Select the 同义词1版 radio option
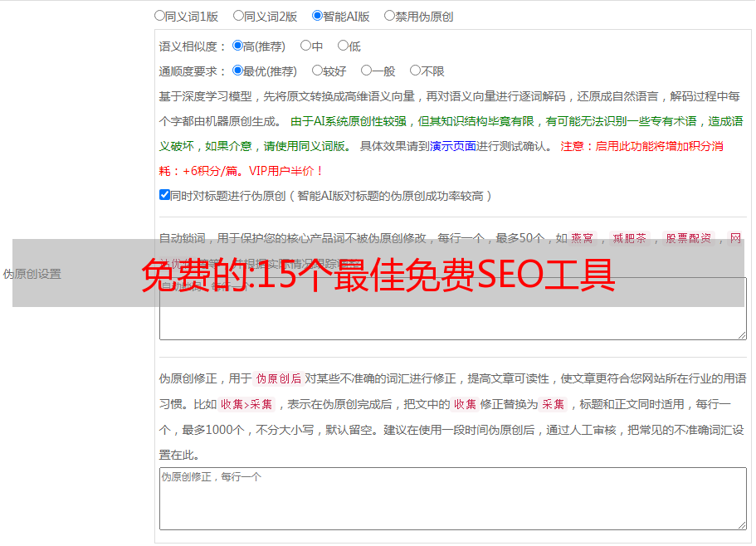Viewport: 756px width, 546px height. coord(159,16)
